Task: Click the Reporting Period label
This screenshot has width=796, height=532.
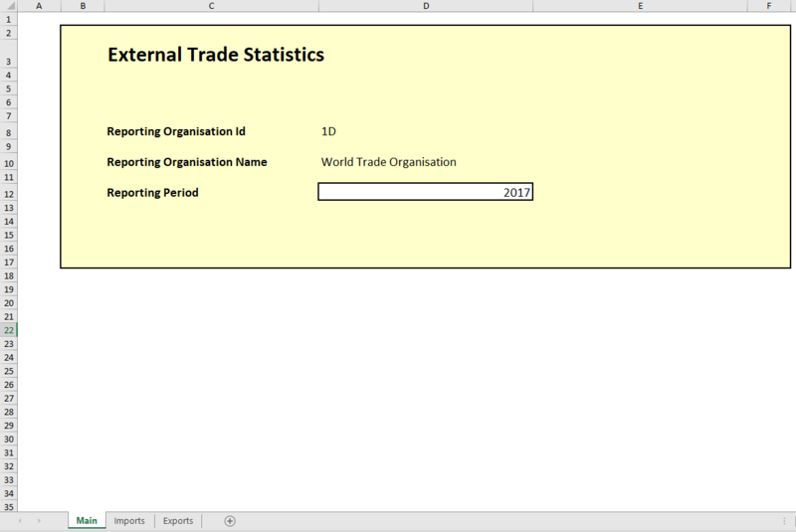Action: coord(153,193)
